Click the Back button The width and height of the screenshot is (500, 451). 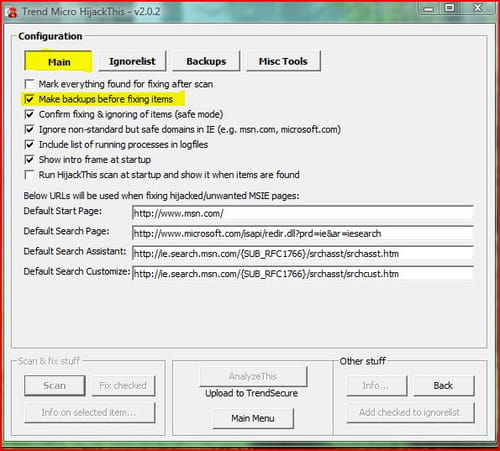pos(443,386)
